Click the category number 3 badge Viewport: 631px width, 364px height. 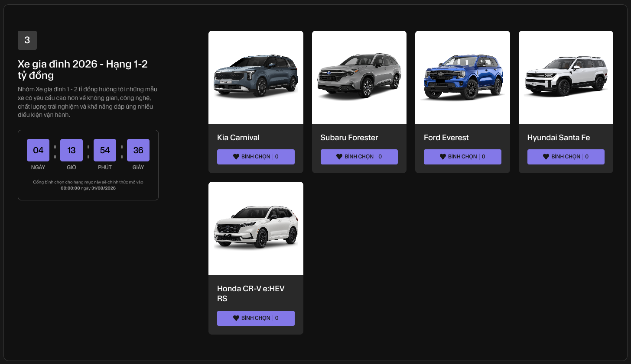[x=27, y=40]
